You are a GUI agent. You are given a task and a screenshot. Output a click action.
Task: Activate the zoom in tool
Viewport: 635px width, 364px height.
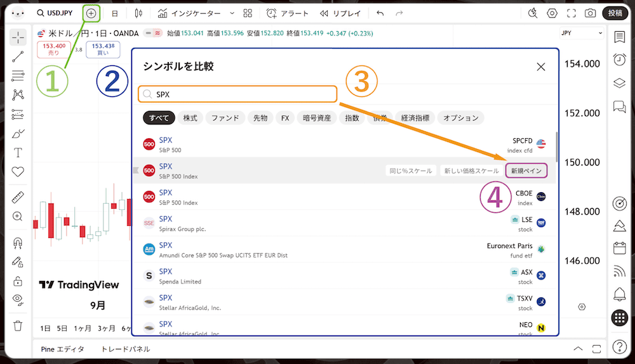tap(18, 216)
